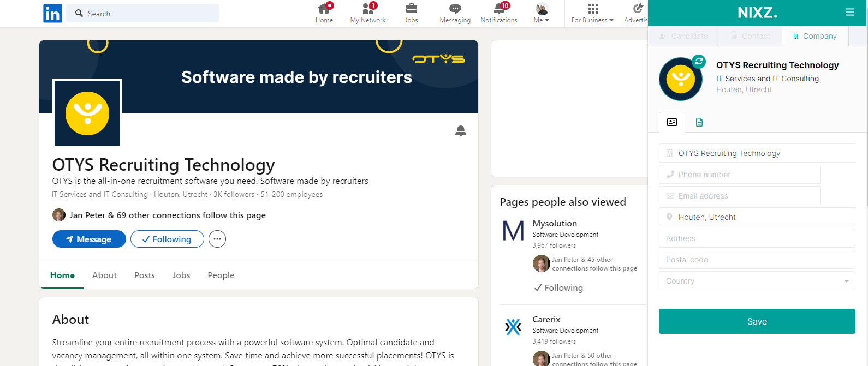Screen dimensions: 868x366
Task: Open Messaging in top navigation
Action: [x=455, y=13]
